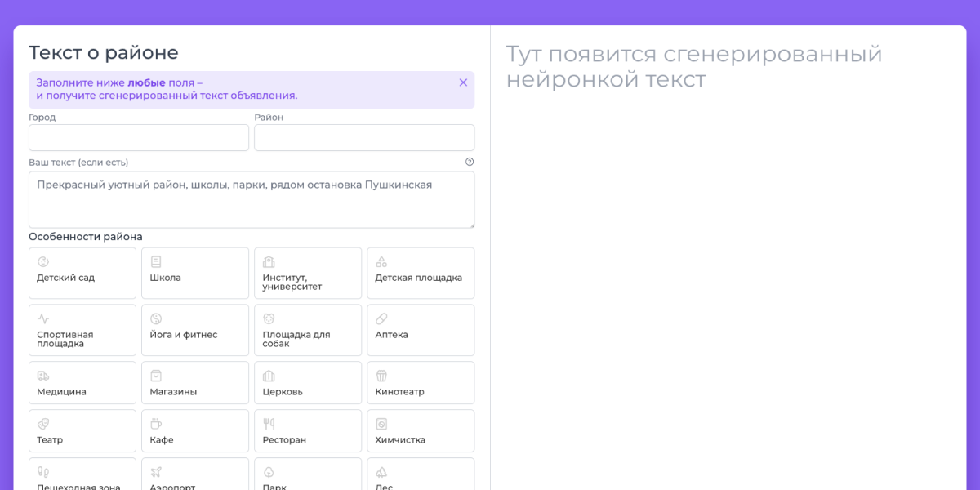
Task: Click the Город input field
Action: click(138, 138)
